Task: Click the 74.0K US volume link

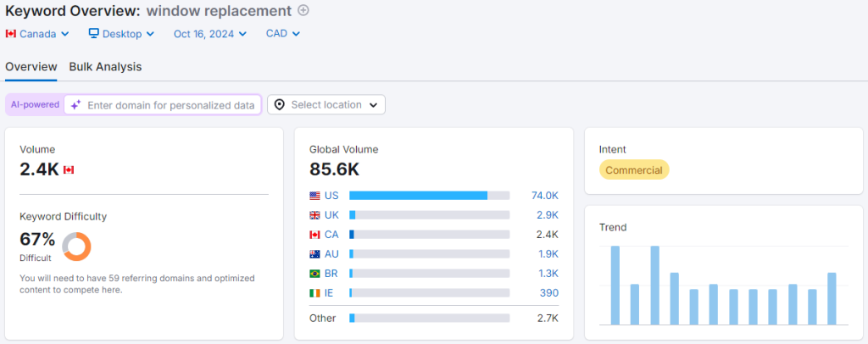Action: (544, 196)
